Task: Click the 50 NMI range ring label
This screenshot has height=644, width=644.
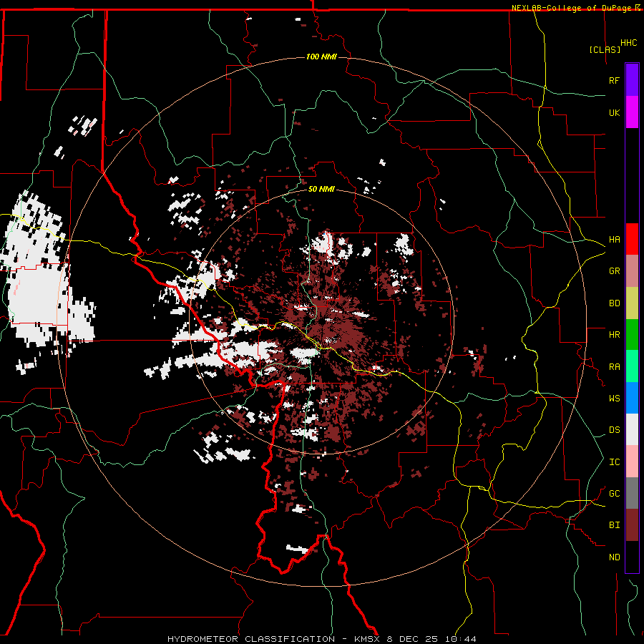Action: click(x=321, y=189)
